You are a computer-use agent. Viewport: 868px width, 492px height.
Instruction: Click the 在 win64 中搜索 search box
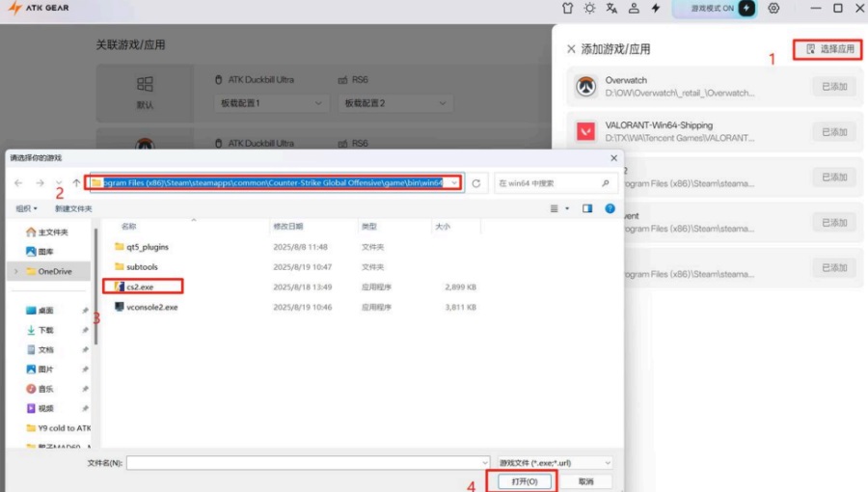[555, 183]
